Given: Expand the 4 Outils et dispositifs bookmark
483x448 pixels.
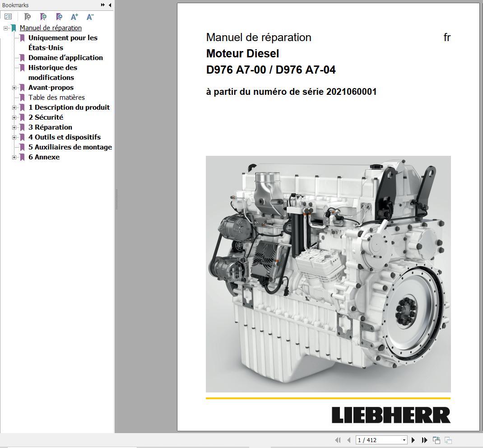Looking at the screenshot, I should (x=14, y=137).
